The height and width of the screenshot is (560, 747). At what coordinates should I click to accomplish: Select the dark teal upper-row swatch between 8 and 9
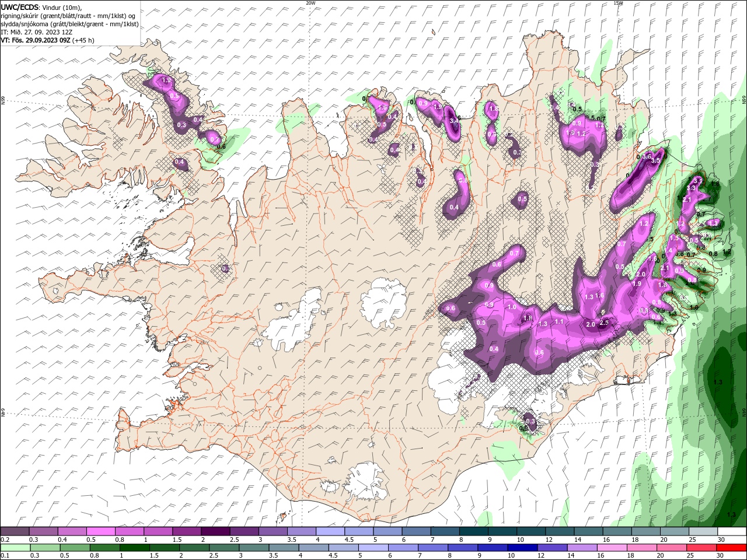click(473, 531)
